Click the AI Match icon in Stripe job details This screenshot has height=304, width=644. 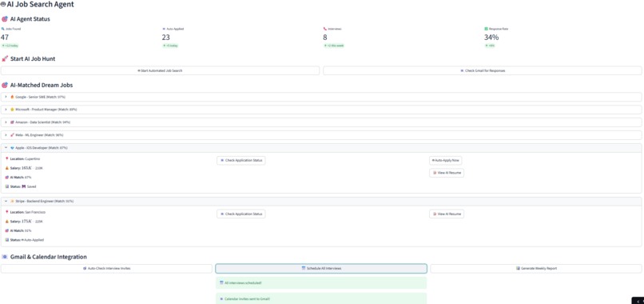point(6,230)
